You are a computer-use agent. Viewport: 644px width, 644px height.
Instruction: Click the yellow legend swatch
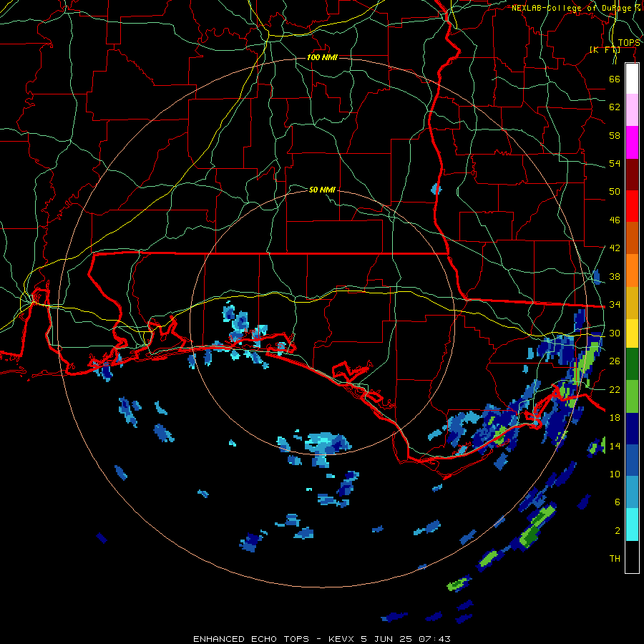[632, 333]
